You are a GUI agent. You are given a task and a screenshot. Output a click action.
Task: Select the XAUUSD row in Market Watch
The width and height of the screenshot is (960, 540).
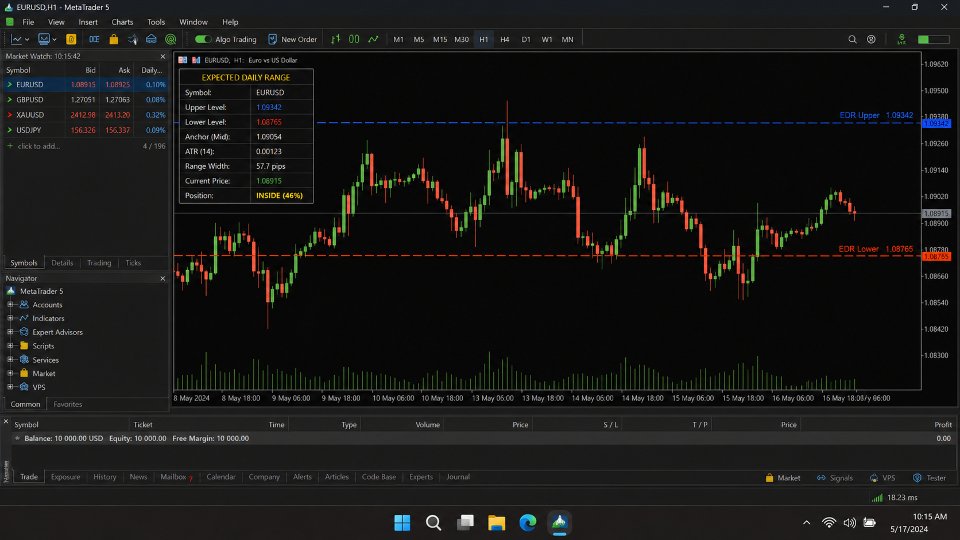point(86,114)
